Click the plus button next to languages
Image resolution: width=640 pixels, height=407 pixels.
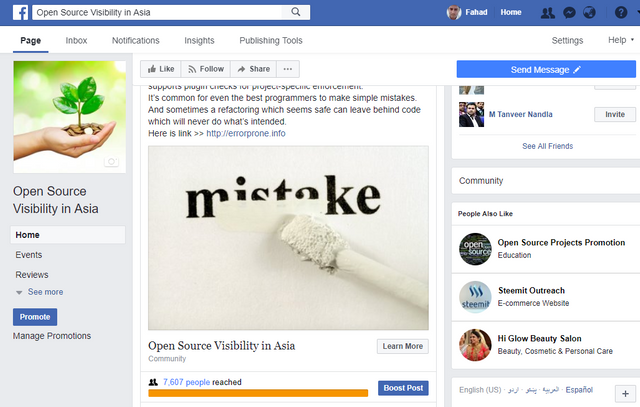(x=625, y=394)
